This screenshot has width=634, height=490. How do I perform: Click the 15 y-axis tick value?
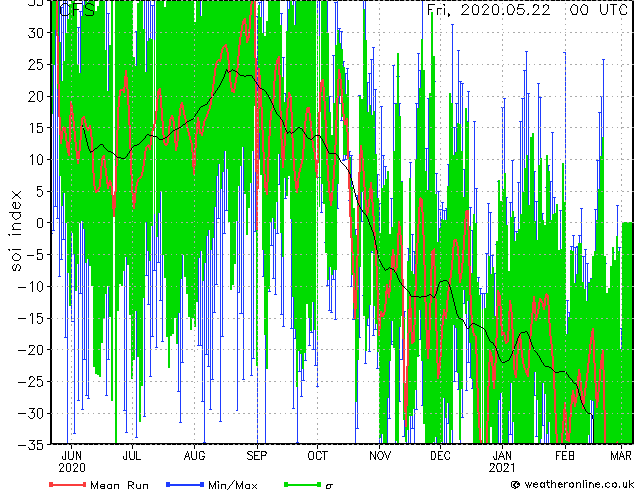tap(36, 128)
